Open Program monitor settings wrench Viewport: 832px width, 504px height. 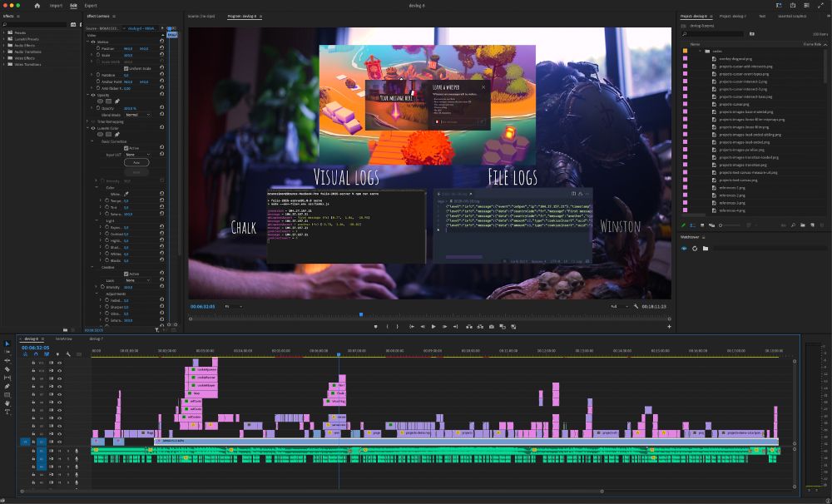pos(636,307)
